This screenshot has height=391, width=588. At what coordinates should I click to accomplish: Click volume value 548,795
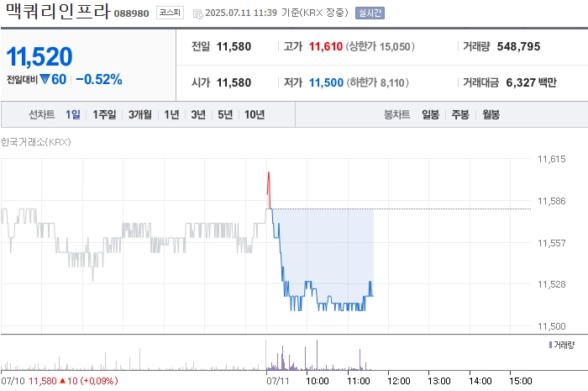[x=518, y=46]
